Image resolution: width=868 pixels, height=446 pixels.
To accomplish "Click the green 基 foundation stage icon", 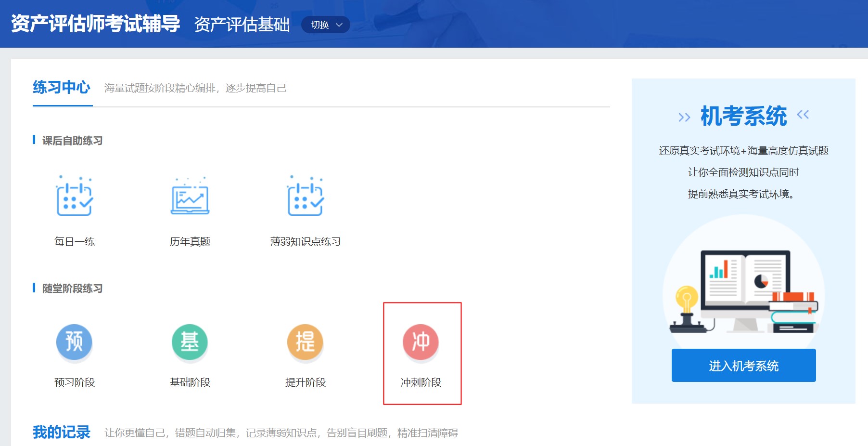I will [190, 342].
